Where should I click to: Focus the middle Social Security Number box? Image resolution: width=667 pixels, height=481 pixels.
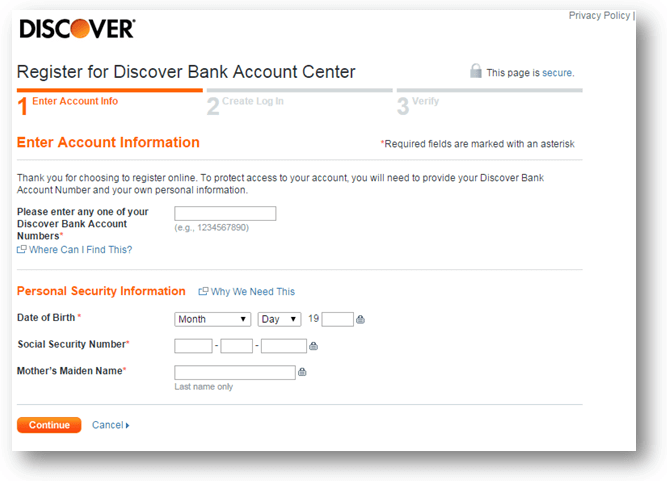click(x=237, y=346)
